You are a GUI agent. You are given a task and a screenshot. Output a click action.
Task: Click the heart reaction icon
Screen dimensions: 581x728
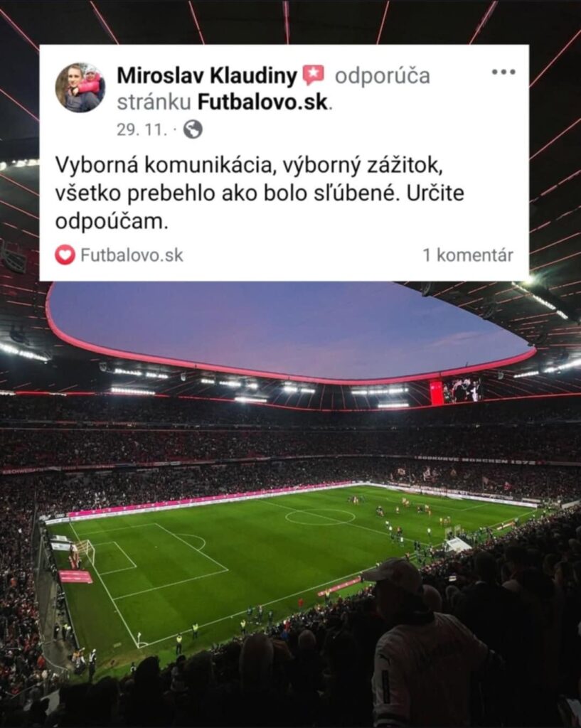coord(65,255)
